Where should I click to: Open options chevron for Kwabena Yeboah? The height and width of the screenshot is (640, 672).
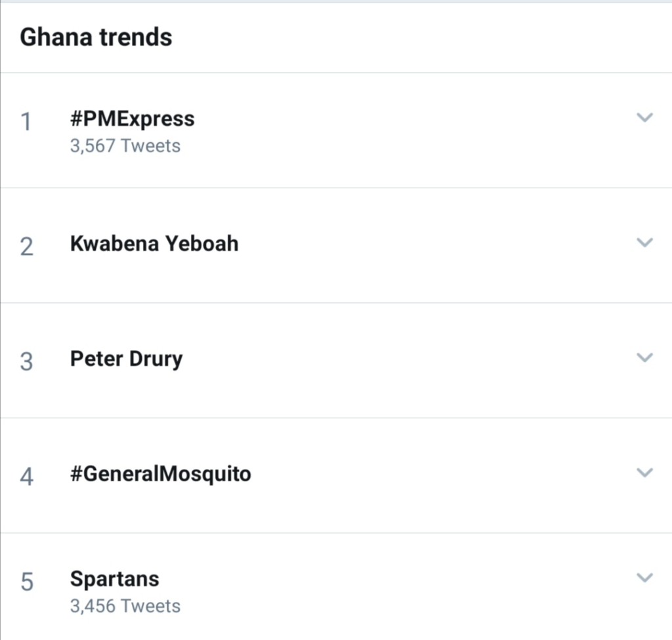coord(645,243)
